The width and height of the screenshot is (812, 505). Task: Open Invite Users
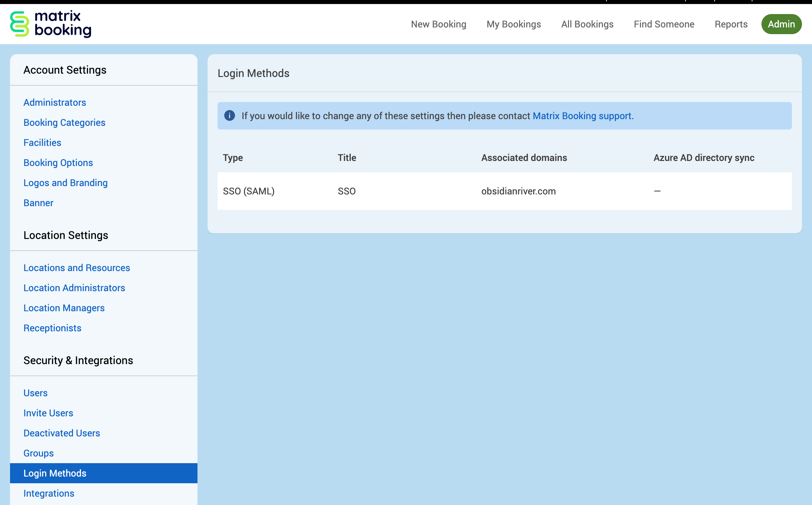point(48,413)
